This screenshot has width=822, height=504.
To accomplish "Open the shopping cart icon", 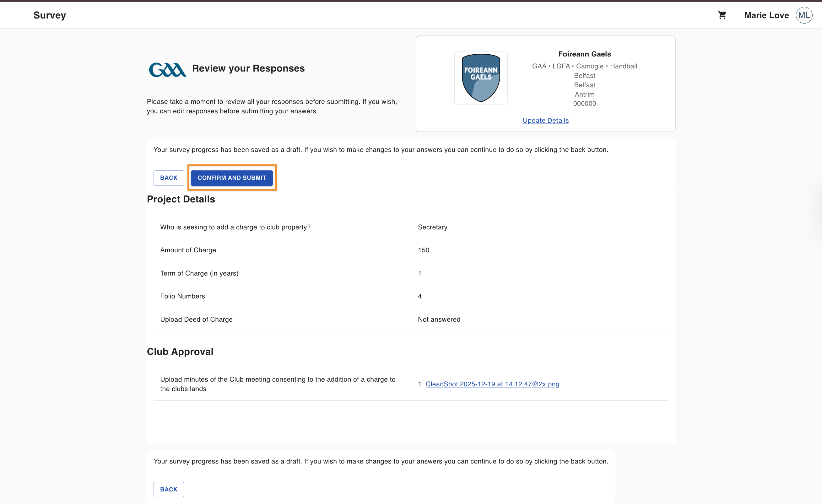I will point(722,15).
